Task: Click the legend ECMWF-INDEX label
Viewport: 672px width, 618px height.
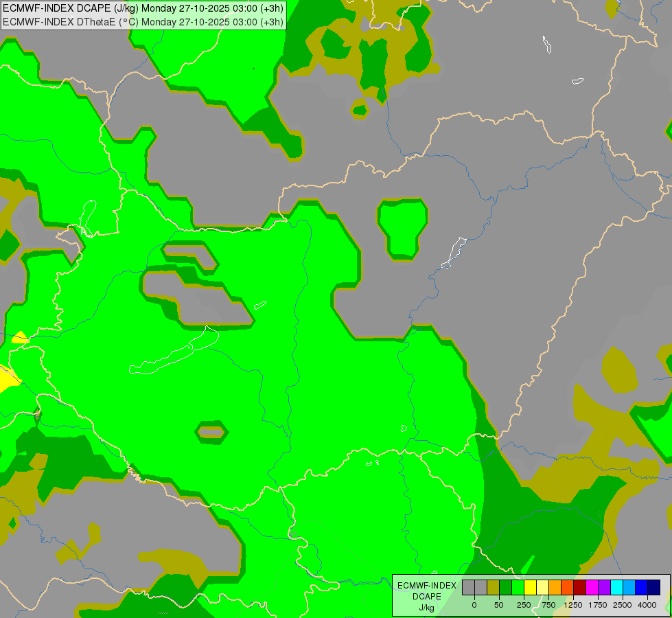Action: click(427, 586)
